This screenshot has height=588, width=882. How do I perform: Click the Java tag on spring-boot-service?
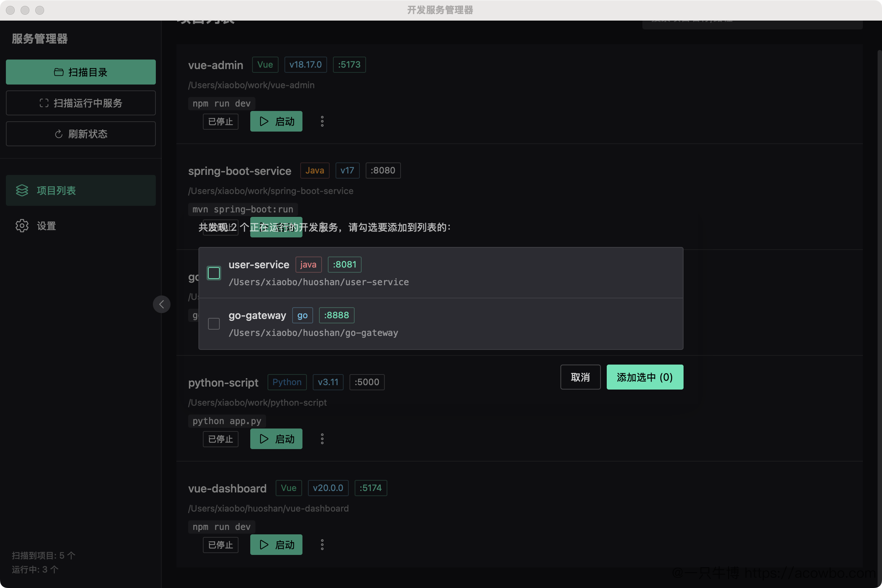315,170
